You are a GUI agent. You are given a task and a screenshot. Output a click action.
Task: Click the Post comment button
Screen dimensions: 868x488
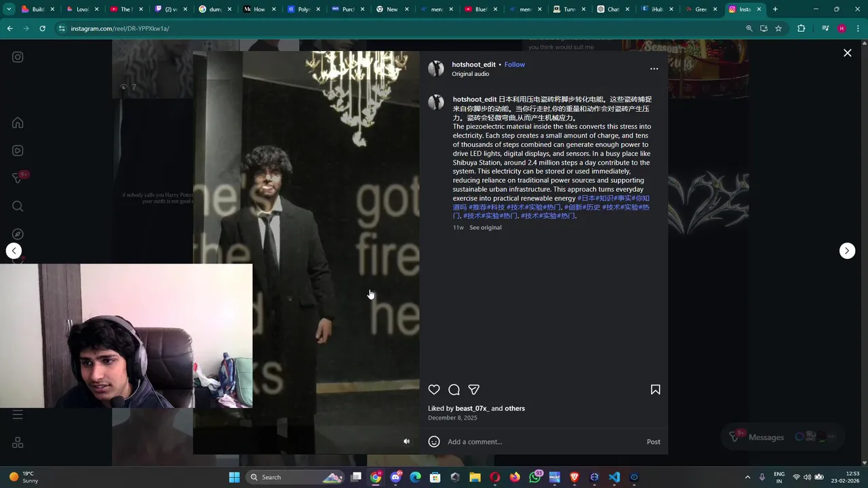pos(653,442)
